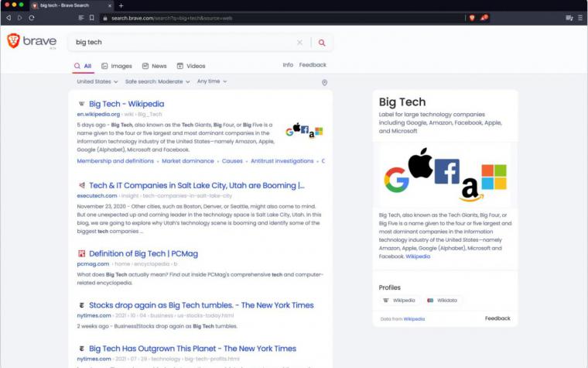Click the pcmag.com URL under the third result
The image size is (588, 368).
point(93,264)
